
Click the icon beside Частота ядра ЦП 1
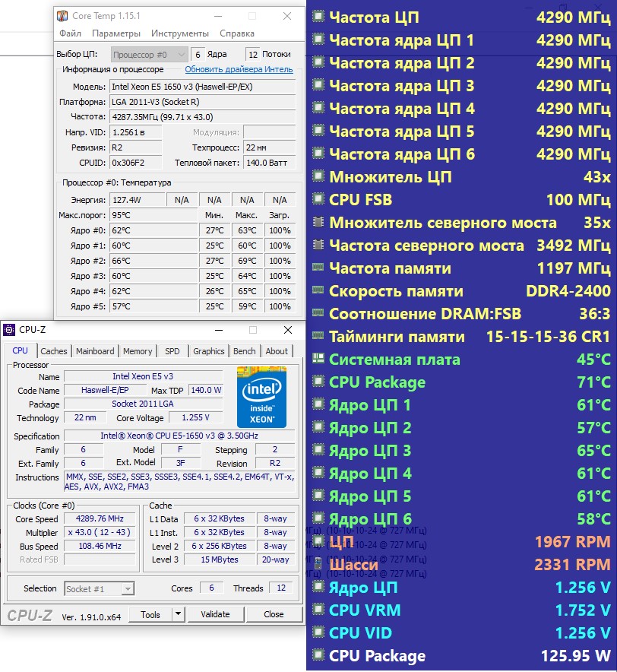coord(318,40)
